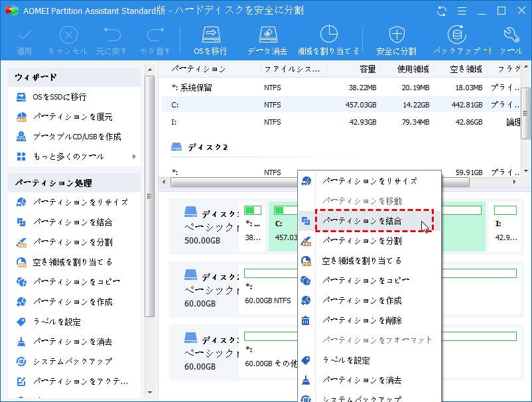
Task: Click the icon beside ブータブルCD/USBを作成
Action: (x=21, y=137)
